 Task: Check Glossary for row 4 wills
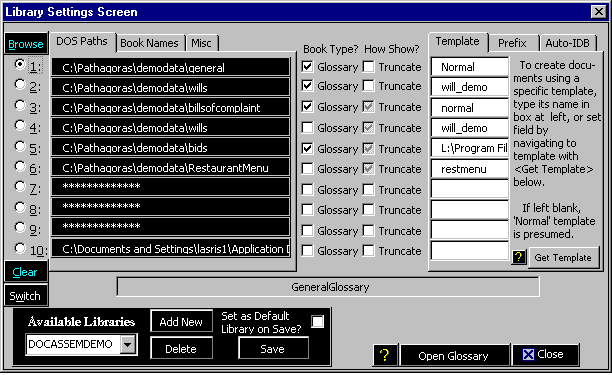pos(308,127)
